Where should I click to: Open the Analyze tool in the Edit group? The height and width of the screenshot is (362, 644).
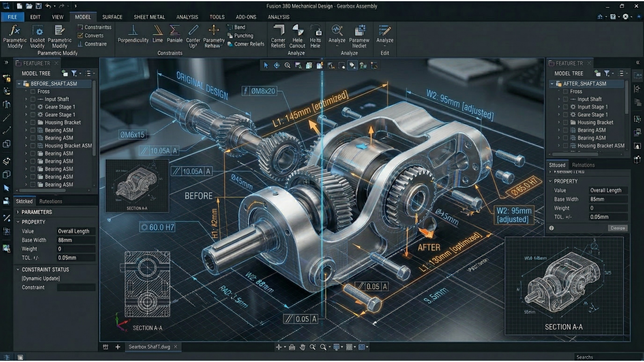(x=385, y=36)
